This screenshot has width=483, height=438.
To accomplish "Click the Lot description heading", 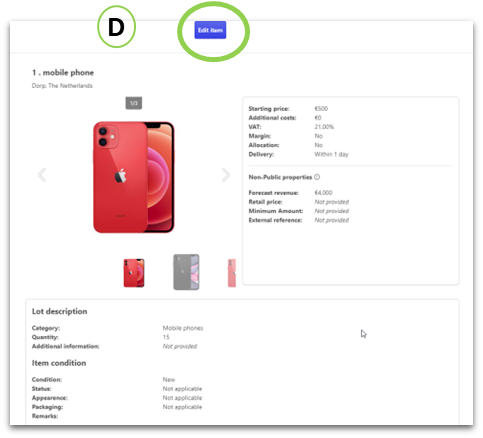I will tap(59, 311).
